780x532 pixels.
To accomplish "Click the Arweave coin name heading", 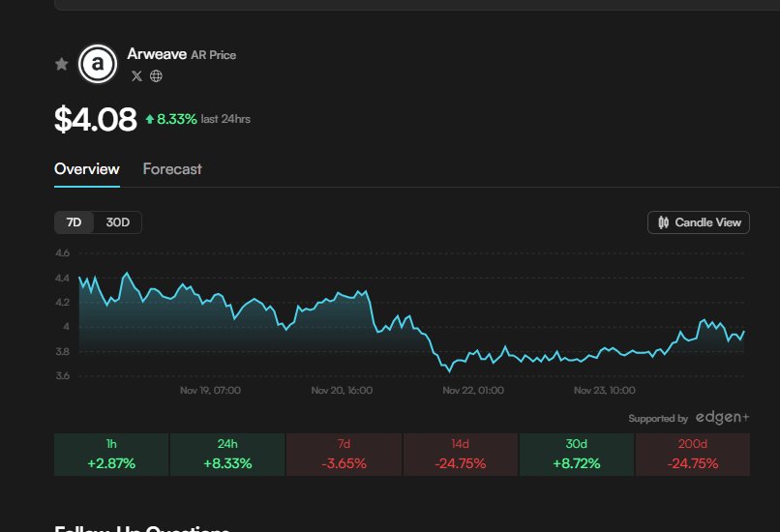I will [157, 54].
